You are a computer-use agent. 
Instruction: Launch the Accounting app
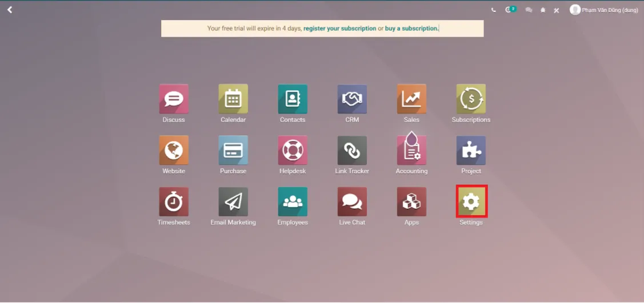tap(411, 150)
